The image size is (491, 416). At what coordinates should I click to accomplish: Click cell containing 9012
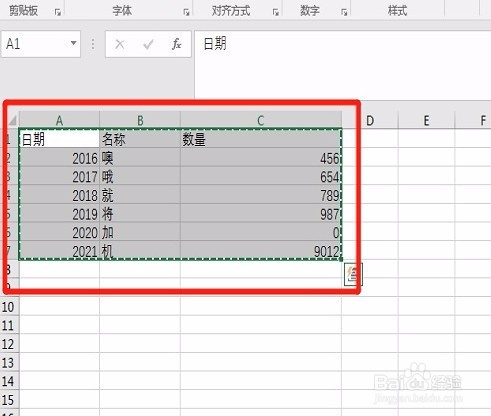261,251
